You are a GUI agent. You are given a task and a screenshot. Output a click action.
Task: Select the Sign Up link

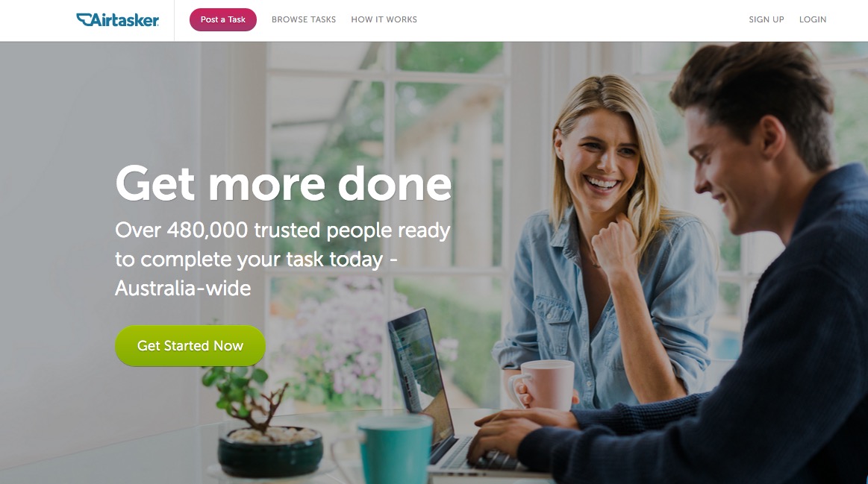click(x=766, y=19)
